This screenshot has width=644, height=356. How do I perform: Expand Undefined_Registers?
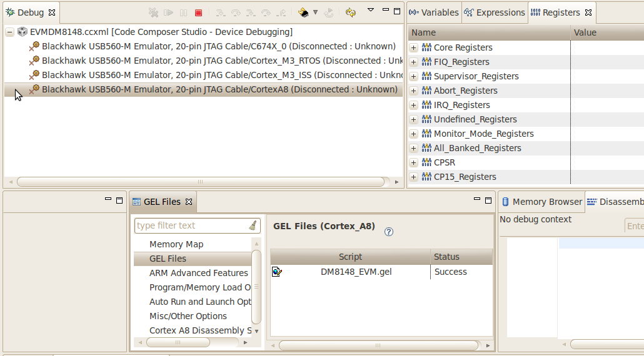413,119
